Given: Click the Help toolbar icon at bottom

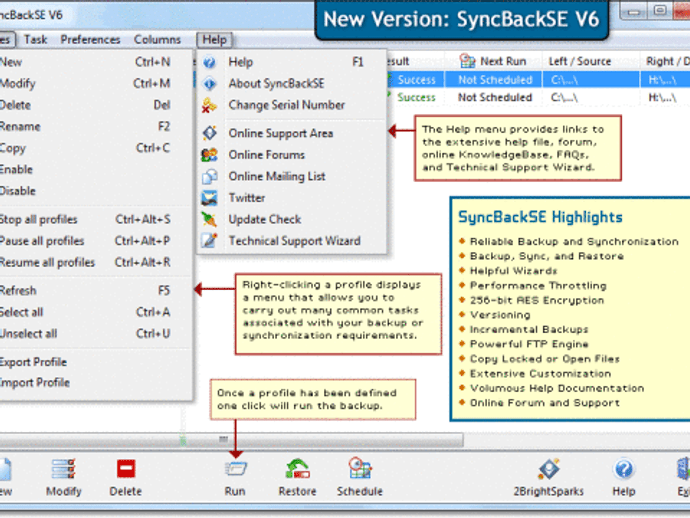Looking at the screenshot, I should [624, 469].
